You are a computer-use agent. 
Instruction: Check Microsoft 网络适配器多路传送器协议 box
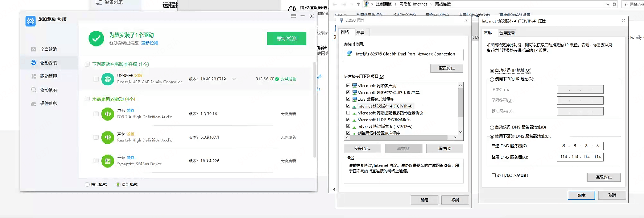pyautogui.click(x=348, y=113)
